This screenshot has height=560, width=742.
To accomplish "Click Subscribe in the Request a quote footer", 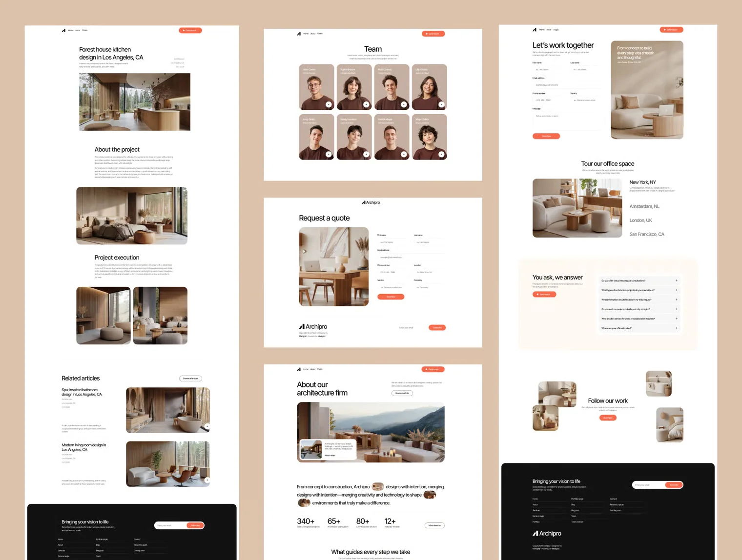I will pos(437,328).
